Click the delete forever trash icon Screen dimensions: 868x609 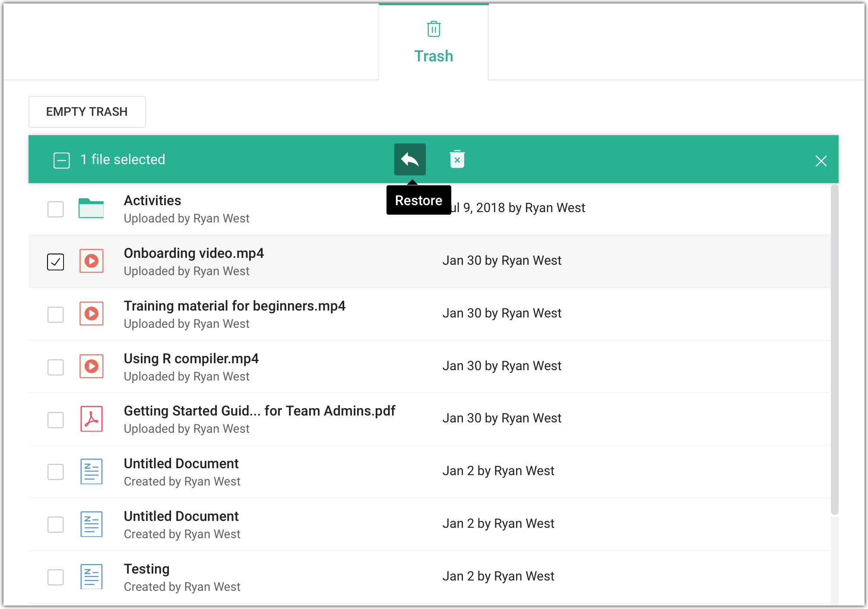click(457, 159)
